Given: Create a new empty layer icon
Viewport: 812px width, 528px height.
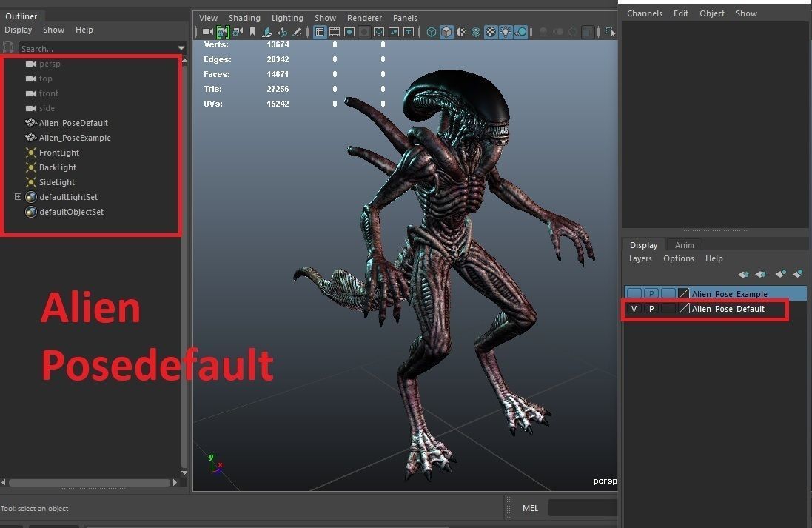Looking at the screenshot, I should pyautogui.click(x=780, y=273).
